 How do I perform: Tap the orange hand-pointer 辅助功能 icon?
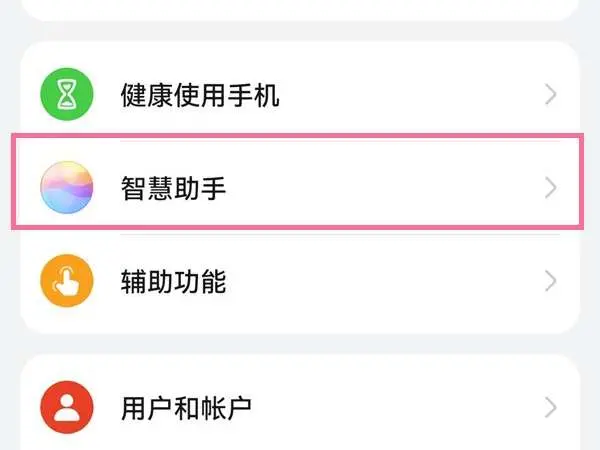66,281
